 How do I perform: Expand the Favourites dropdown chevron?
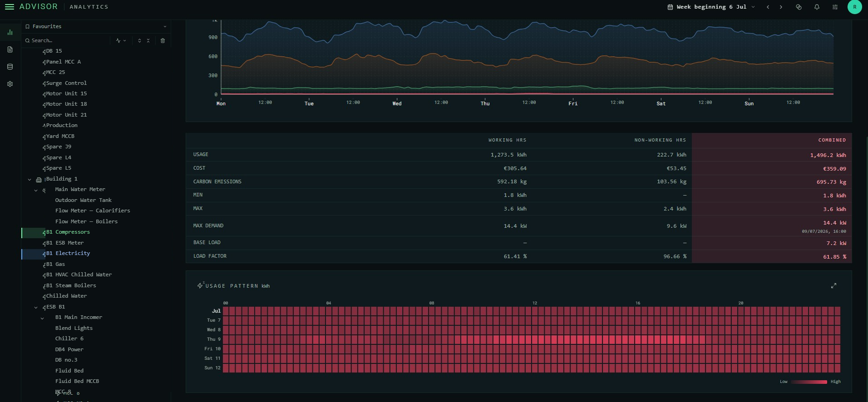tap(165, 26)
